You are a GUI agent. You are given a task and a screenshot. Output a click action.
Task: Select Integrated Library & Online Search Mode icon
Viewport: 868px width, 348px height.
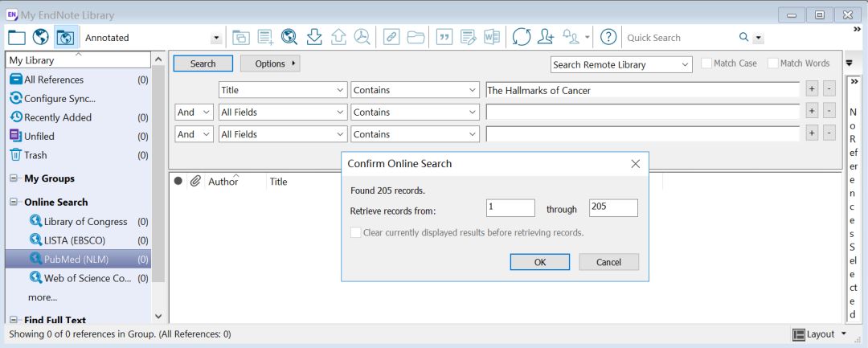[x=65, y=38]
